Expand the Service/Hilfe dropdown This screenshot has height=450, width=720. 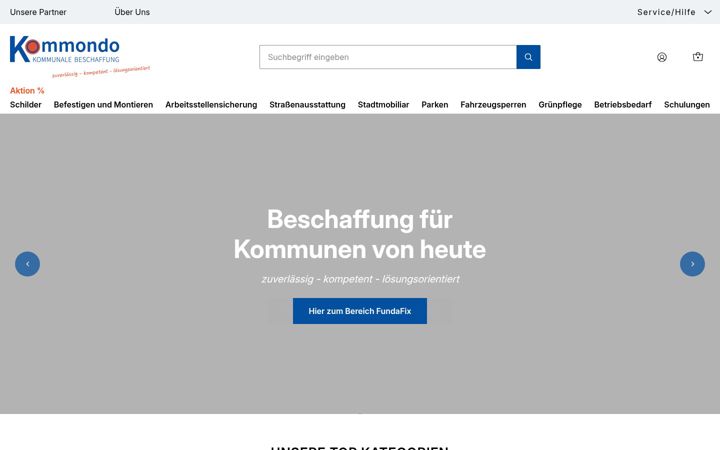[674, 12]
